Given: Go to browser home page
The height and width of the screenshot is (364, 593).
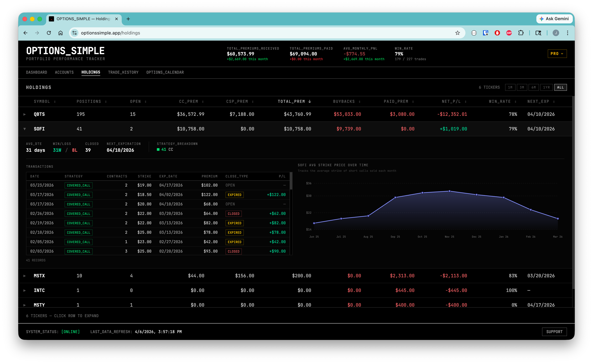Looking at the screenshot, I should point(61,33).
